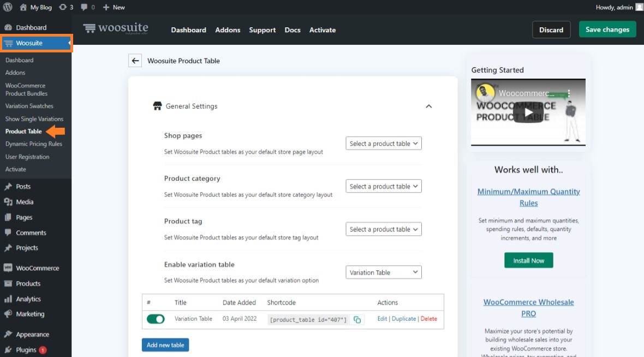Open My Blog site home icon
644x357 pixels.
[x=23, y=7]
